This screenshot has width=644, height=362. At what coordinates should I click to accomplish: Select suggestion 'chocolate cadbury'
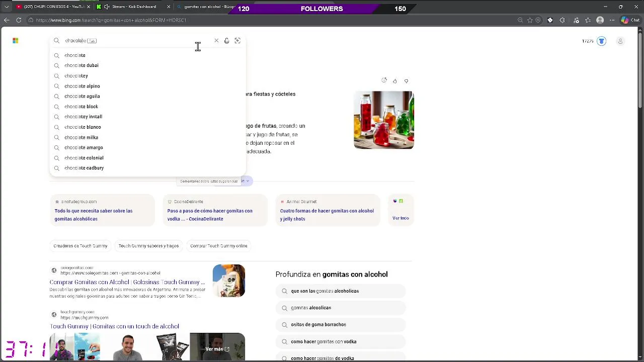148,168
